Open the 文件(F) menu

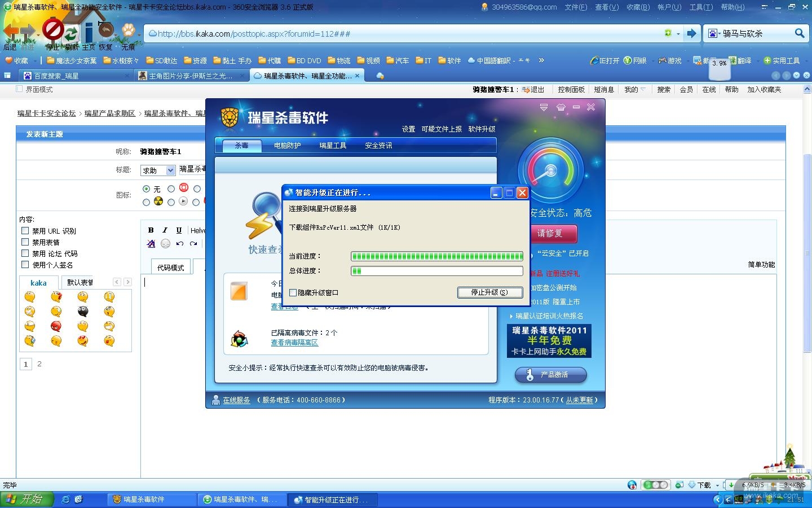coord(576,7)
